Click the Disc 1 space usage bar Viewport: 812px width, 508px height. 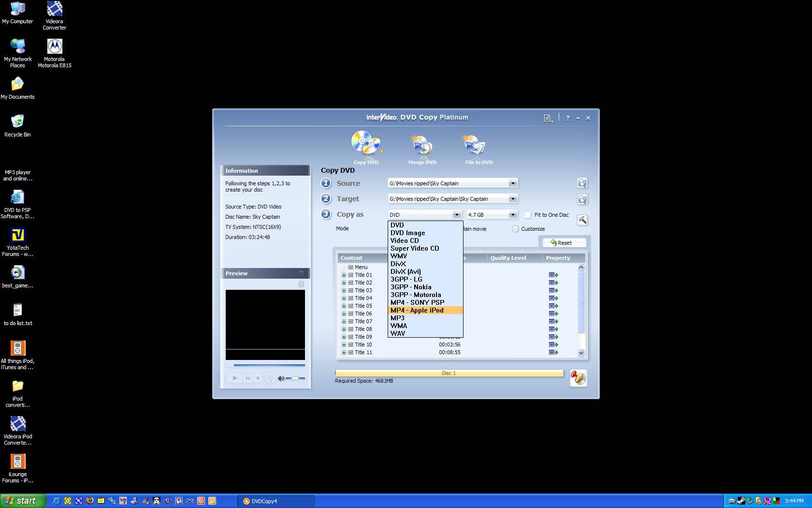[x=449, y=373]
